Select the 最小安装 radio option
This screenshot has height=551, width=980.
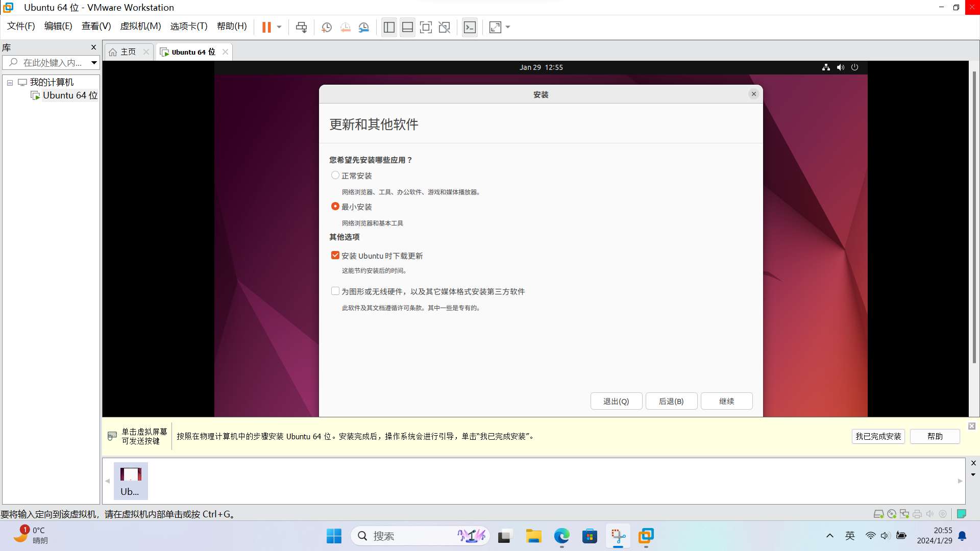(335, 207)
